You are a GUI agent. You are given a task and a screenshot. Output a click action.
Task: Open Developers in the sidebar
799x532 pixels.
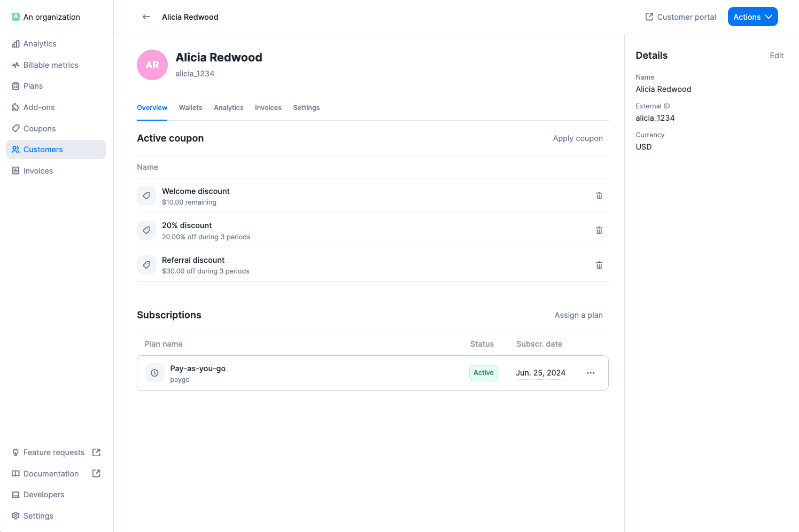[x=56, y=495]
